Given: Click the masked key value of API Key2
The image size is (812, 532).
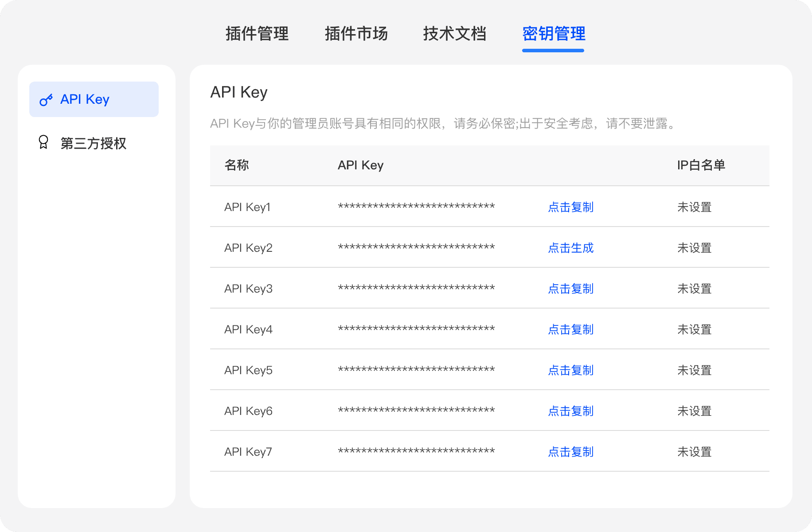Looking at the screenshot, I should tap(416, 247).
